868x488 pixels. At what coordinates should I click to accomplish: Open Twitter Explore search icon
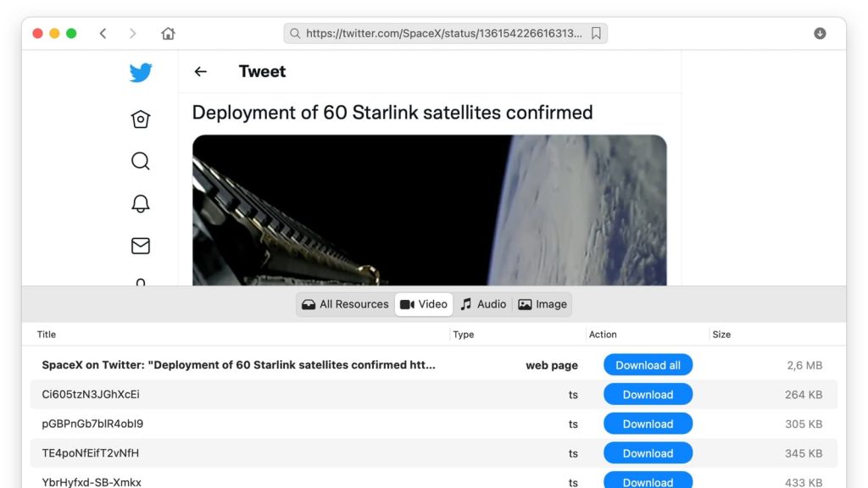(141, 161)
